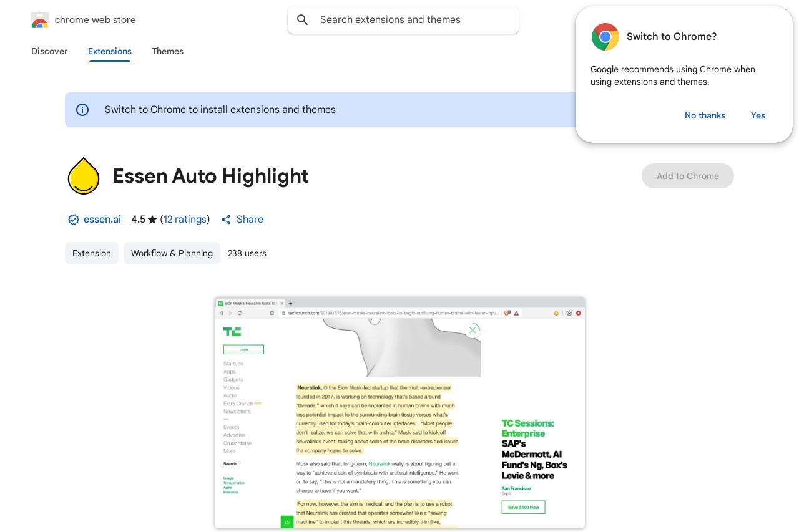Dismiss popup with No thanks

pyautogui.click(x=705, y=115)
